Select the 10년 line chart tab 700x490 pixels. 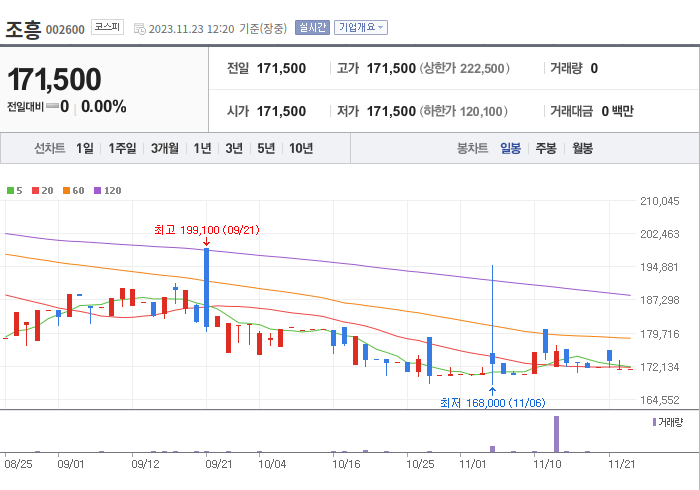point(301,148)
